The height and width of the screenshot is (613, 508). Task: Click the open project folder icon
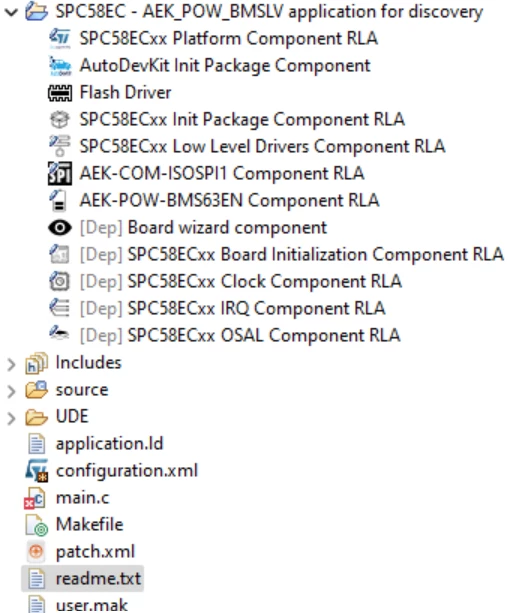[x=36, y=12]
